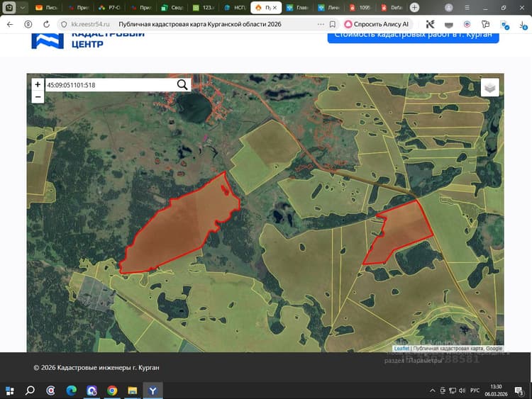Open the Leaflet attribution link
The height and width of the screenshot is (399, 532).
(401, 348)
